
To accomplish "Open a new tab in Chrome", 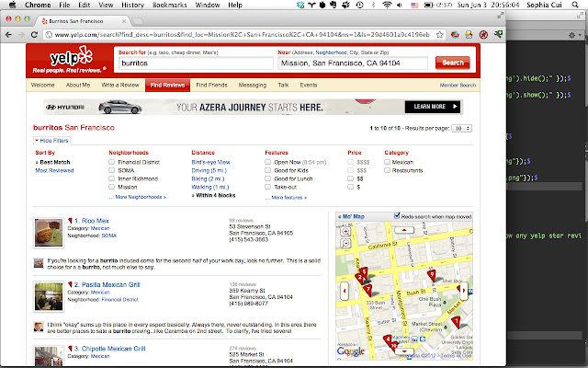I will (137, 21).
